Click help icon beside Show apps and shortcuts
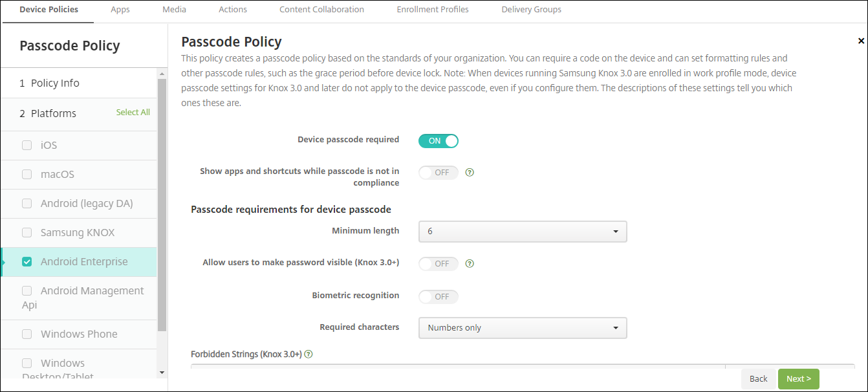The width and height of the screenshot is (868, 392). (470, 173)
